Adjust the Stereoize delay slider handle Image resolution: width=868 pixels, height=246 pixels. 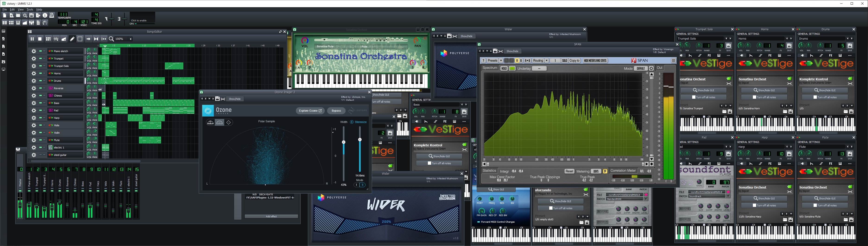coord(360,139)
